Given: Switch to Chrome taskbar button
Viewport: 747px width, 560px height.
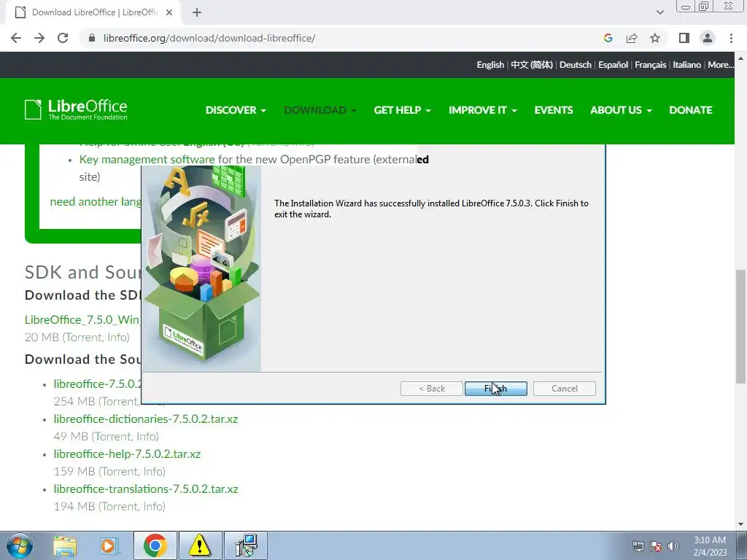Looking at the screenshot, I should (155, 545).
